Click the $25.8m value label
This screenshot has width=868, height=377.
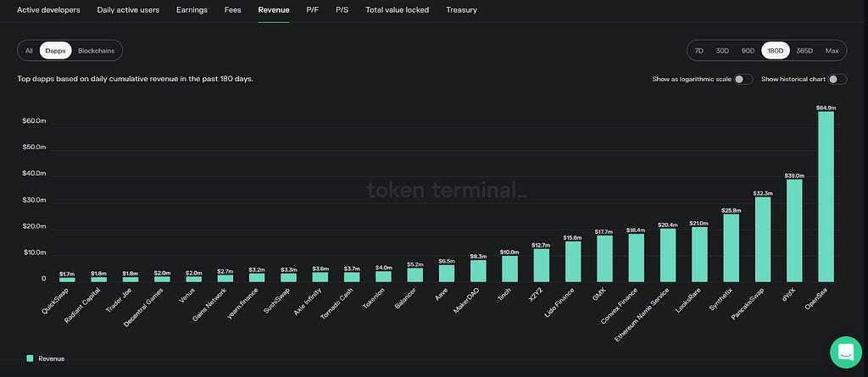(x=732, y=210)
